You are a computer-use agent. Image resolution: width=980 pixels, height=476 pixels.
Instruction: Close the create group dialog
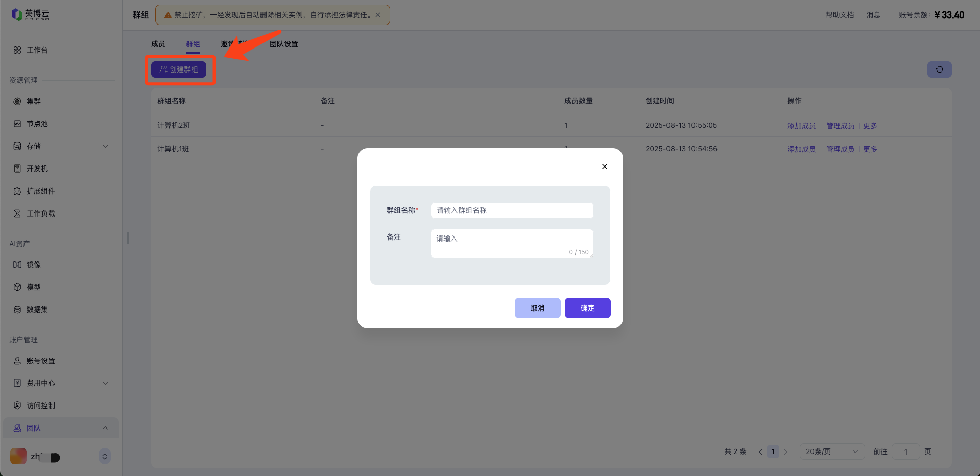[604, 166]
